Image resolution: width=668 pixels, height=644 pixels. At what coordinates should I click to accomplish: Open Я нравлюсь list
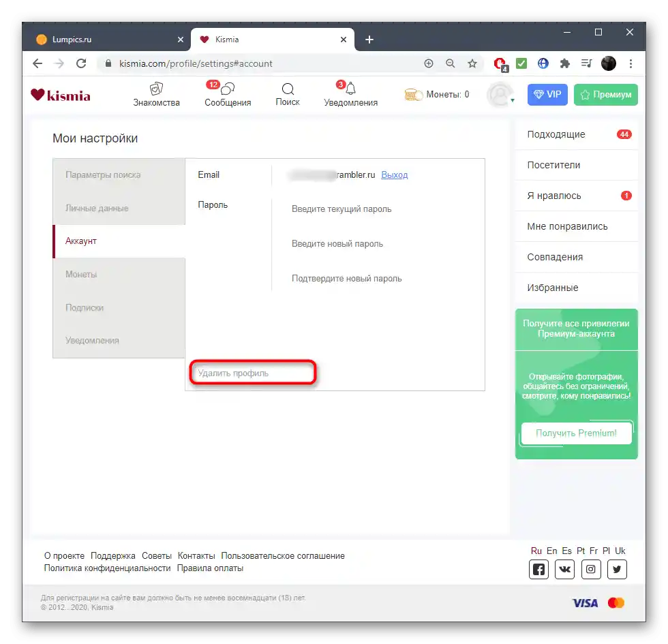pyautogui.click(x=577, y=196)
